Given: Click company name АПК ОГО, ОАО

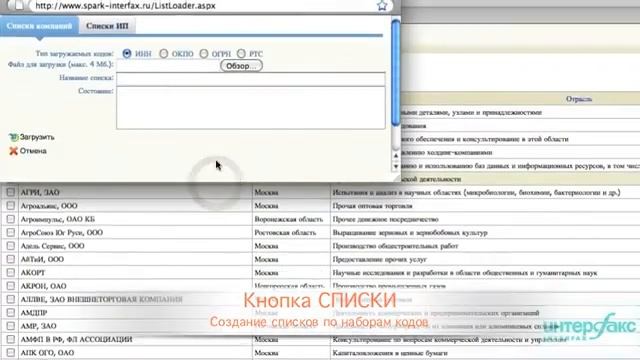Looking at the screenshot, I should (x=47, y=353).
